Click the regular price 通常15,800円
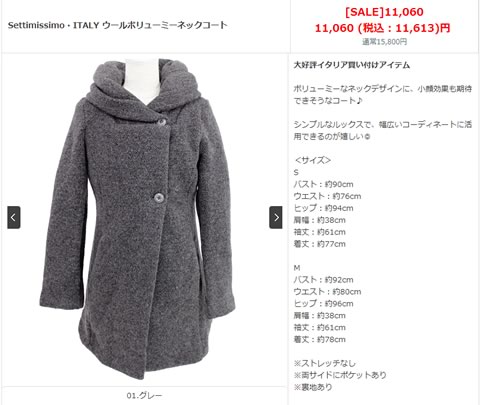The image size is (480, 405). coord(384,42)
